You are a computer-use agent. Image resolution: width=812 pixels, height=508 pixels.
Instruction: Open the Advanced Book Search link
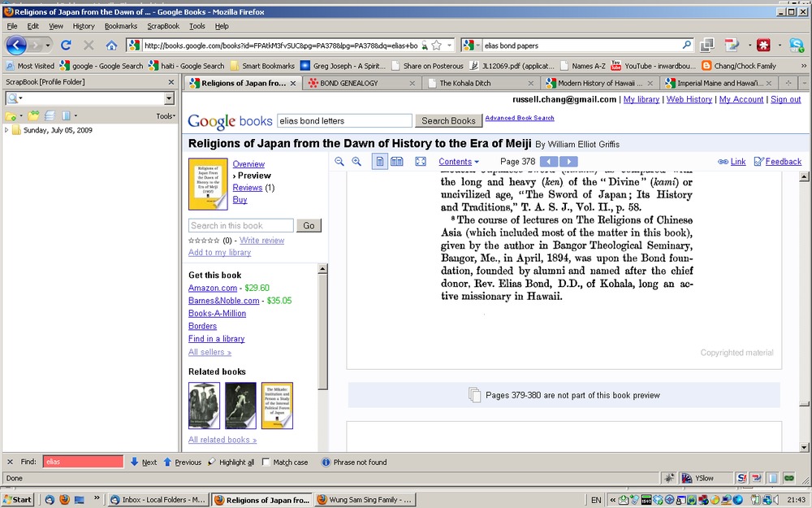click(x=520, y=118)
